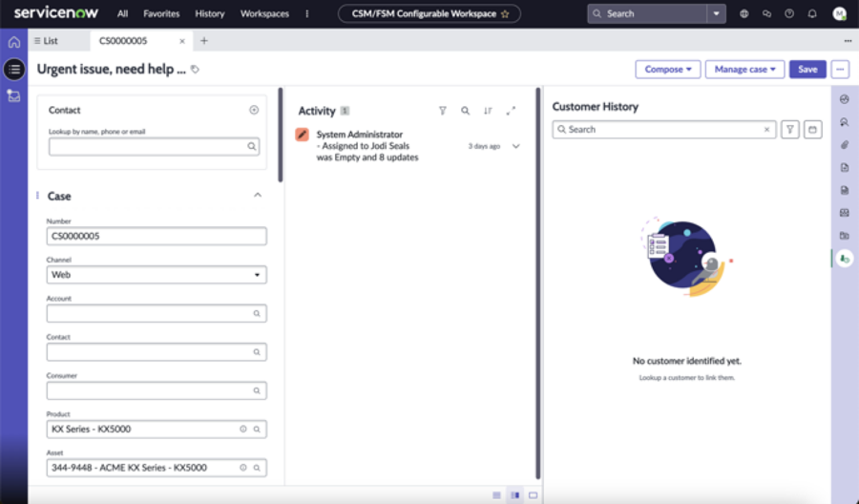Open the Home icon in left sidebar

14,42
